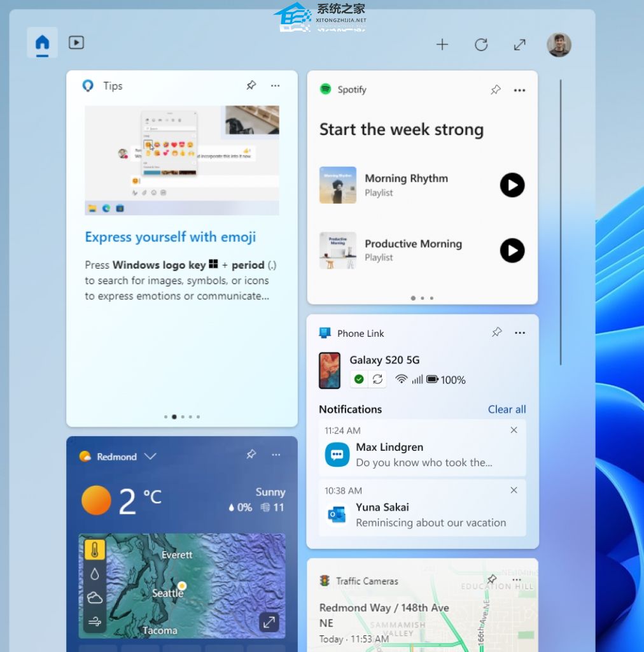Play the Morning Rhythm playlist
Viewport: 644px width, 652px height.
[512, 185]
